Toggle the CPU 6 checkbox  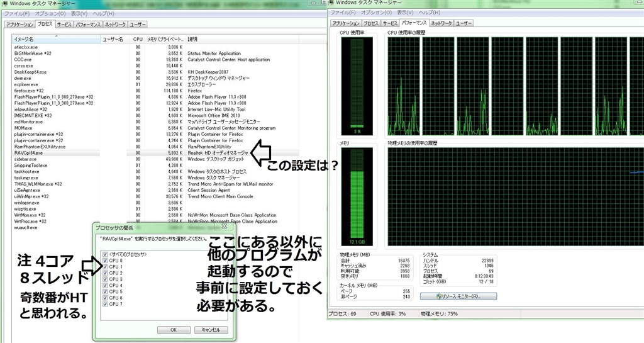click(x=105, y=298)
